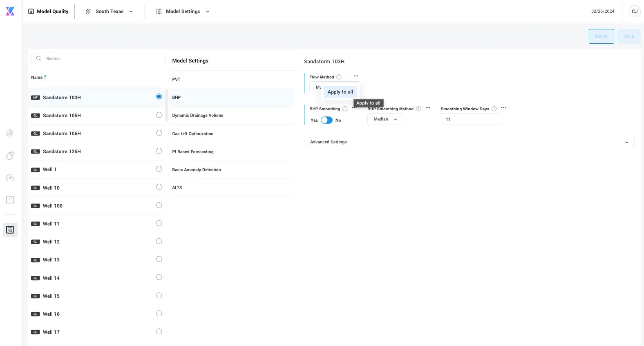Image resolution: width=644 pixels, height=346 pixels.
Task: Select the Well 100 radio button
Action: pyautogui.click(x=159, y=205)
